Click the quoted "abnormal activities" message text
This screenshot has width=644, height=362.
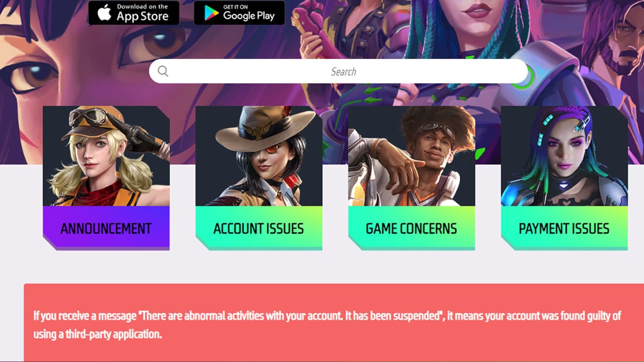(x=290, y=315)
